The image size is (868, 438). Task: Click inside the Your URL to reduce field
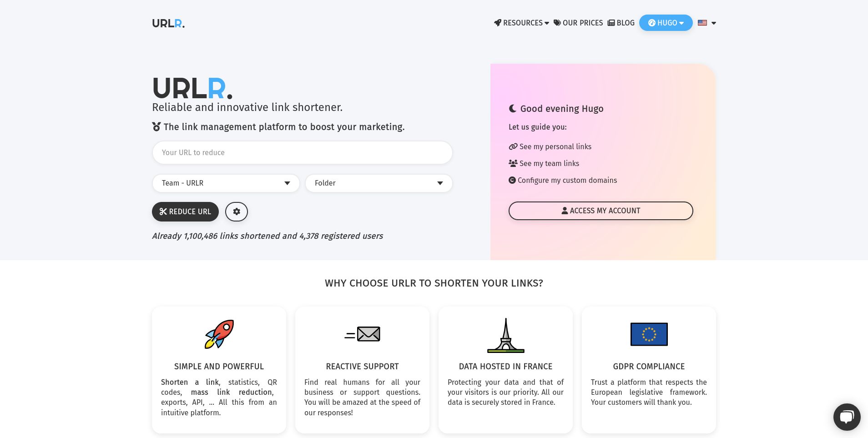click(302, 152)
